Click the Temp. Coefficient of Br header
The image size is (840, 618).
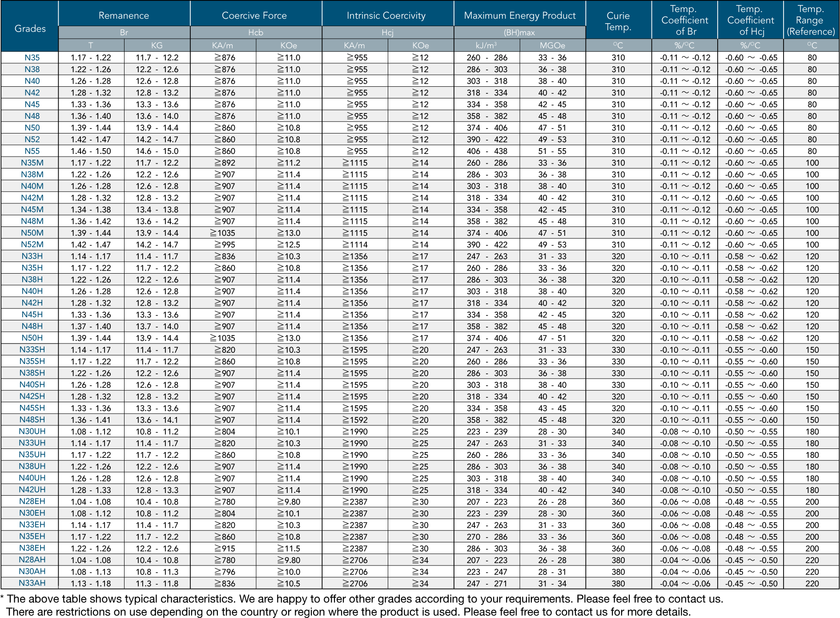[x=684, y=20]
